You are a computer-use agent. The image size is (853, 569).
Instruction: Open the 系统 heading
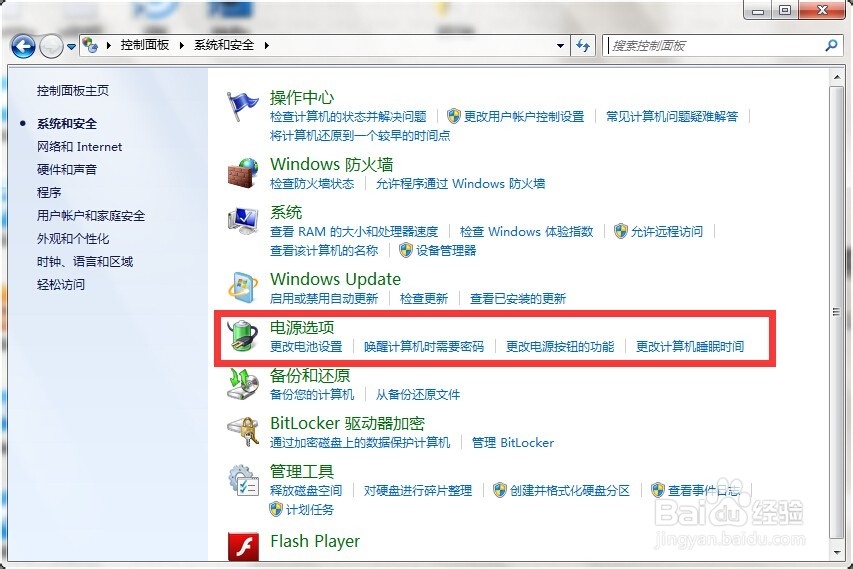tap(286, 212)
